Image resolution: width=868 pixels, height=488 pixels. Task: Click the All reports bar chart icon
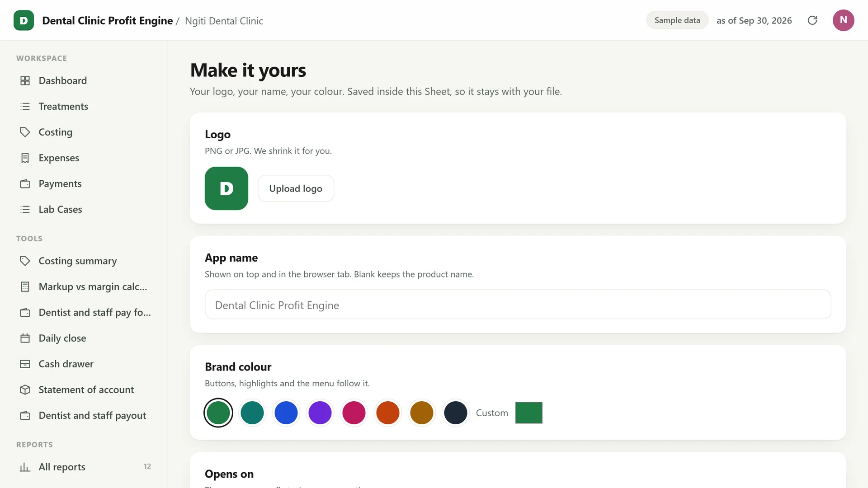pyautogui.click(x=25, y=467)
